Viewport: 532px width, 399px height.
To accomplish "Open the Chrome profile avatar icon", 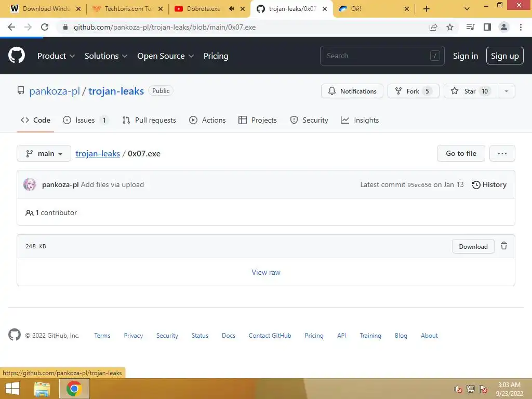I will click(504, 27).
